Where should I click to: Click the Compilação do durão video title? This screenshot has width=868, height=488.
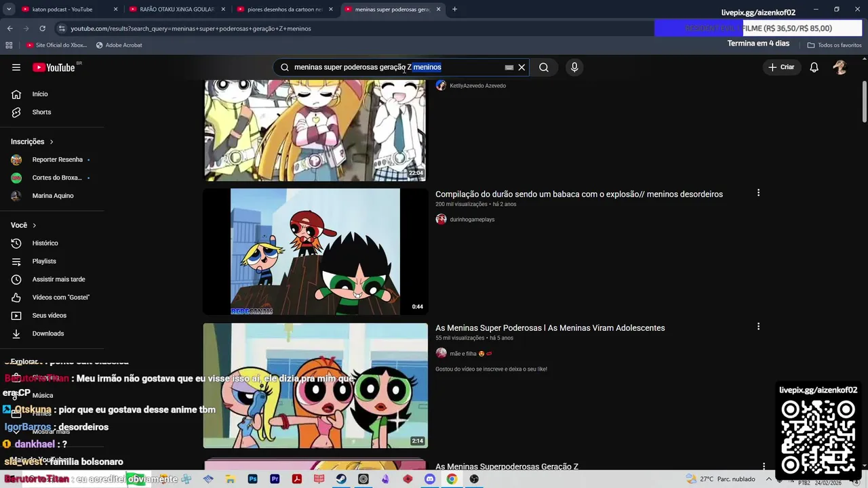[579, 194]
